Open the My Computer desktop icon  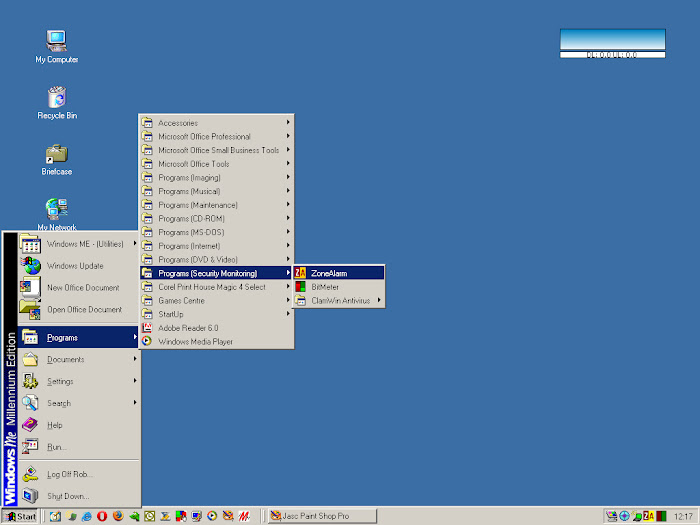click(x=57, y=46)
